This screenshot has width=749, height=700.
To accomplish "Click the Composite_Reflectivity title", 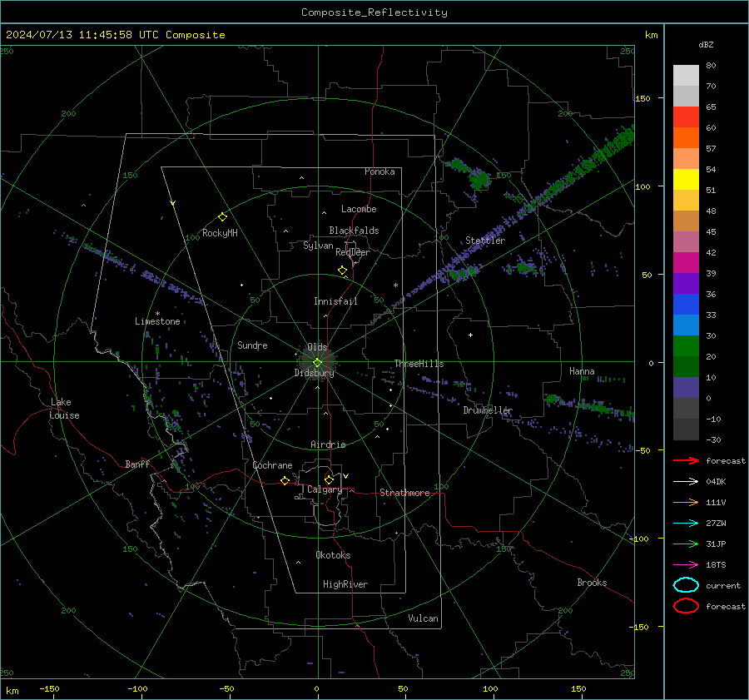I will pyautogui.click(x=374, y=12).
